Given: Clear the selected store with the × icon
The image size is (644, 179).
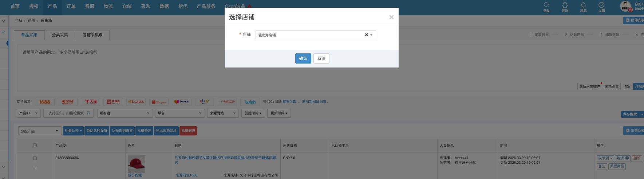Looking at the screenshot, I should pyautogui.click(x=366, y=35).
